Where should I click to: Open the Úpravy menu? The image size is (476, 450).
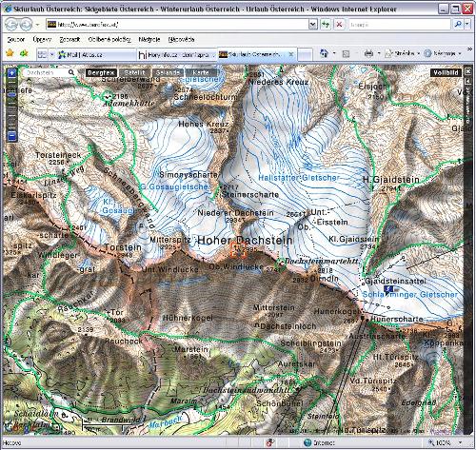[42, 40]
